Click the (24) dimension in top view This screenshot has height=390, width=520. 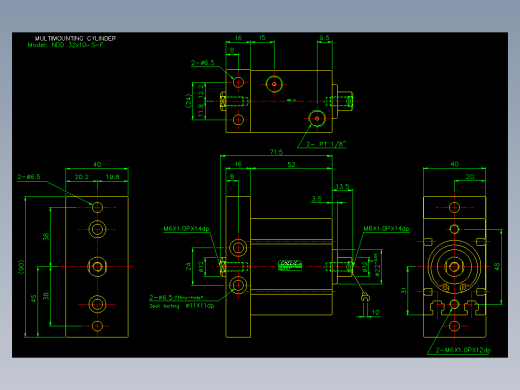click(188, 101)
